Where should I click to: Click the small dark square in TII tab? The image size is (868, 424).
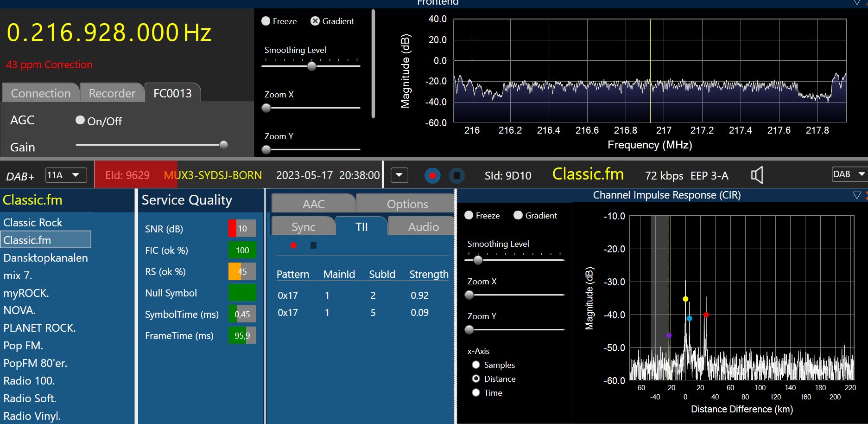313,245
